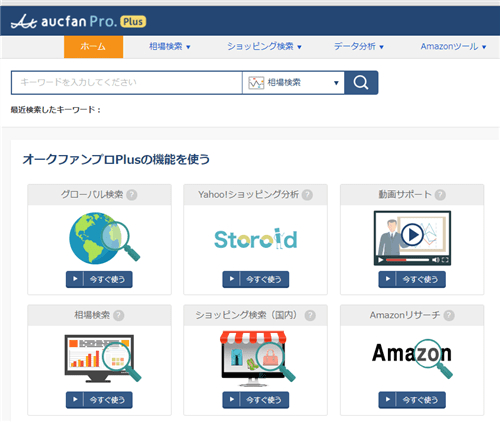500x422 pixels.
Task: Go to the ホーム tab
Action: (93, 47)
